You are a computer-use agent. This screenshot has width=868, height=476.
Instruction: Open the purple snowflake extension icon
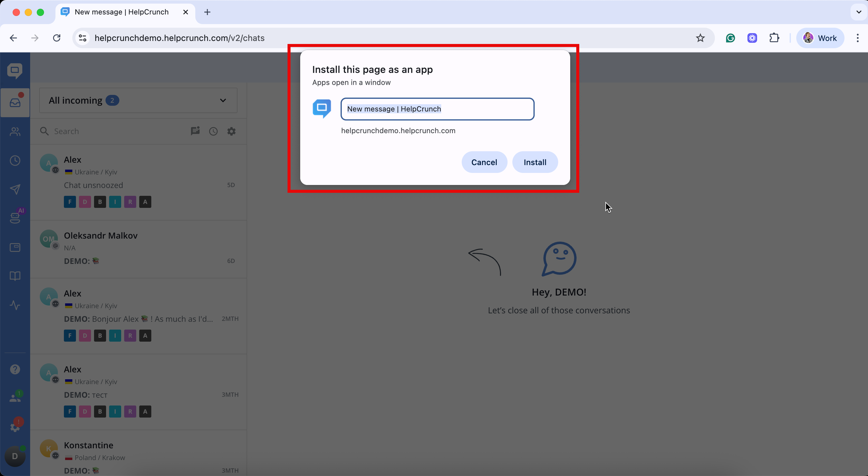[x=752, y=38]
